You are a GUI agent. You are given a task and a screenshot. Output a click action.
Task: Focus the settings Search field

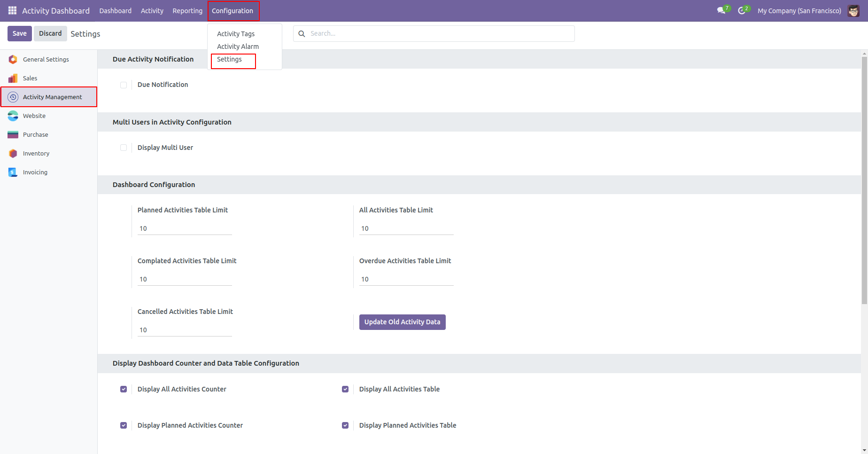coord(434,33)
